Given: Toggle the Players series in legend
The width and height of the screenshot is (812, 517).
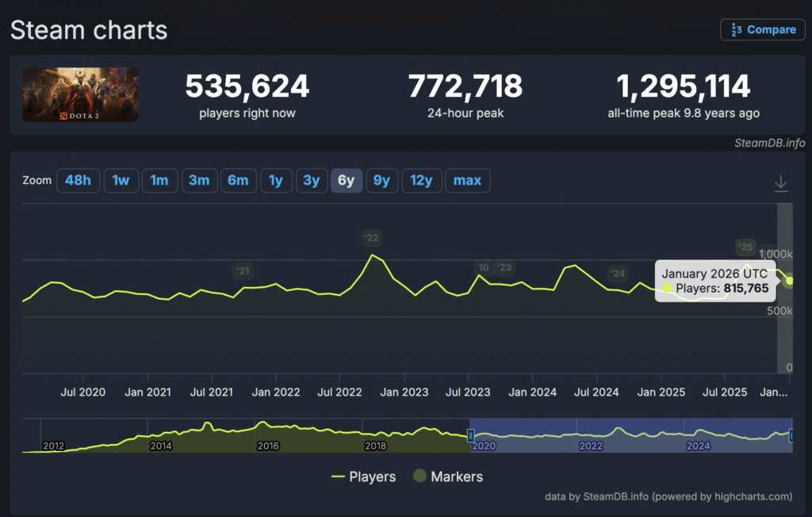Looking at the screenshot, I should (x=364, y=477).
